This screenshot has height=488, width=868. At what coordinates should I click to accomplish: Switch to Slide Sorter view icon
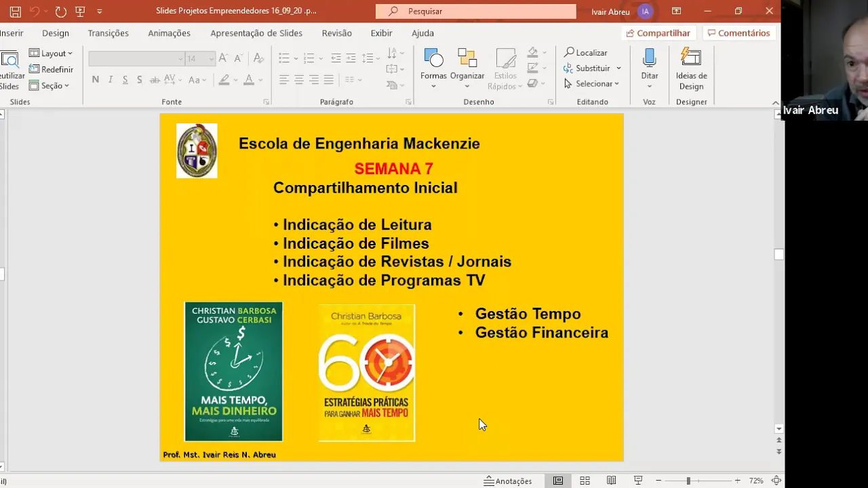point(585,481)
